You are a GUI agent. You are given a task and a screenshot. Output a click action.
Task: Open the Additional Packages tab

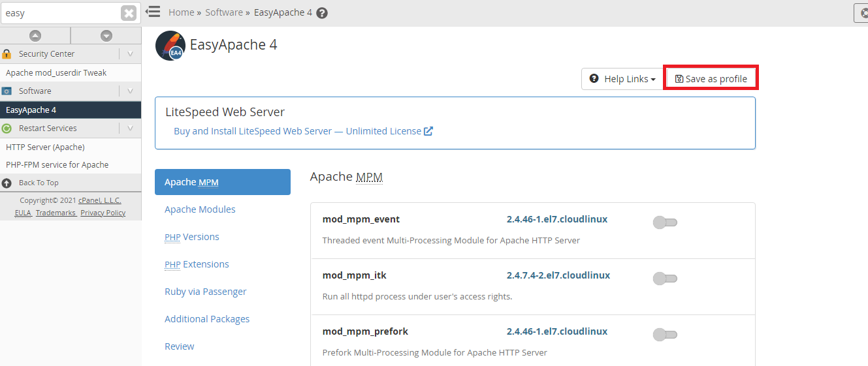point(207,319)
